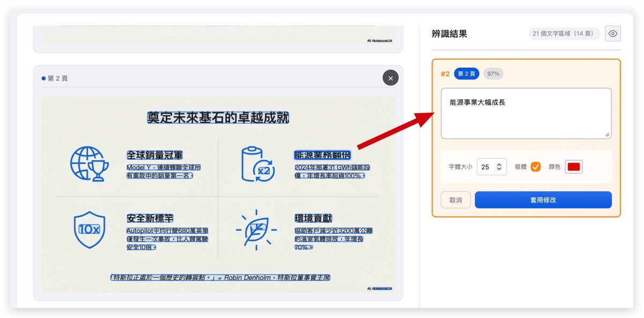Click the 10x shield icon

click(x=89, y=230)
